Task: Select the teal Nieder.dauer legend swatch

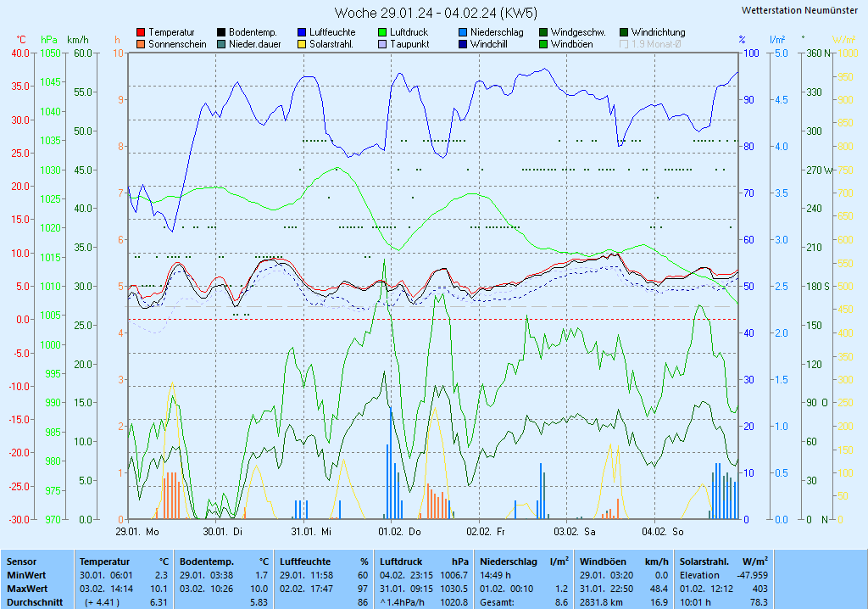Action: click(x=221, y=44)
